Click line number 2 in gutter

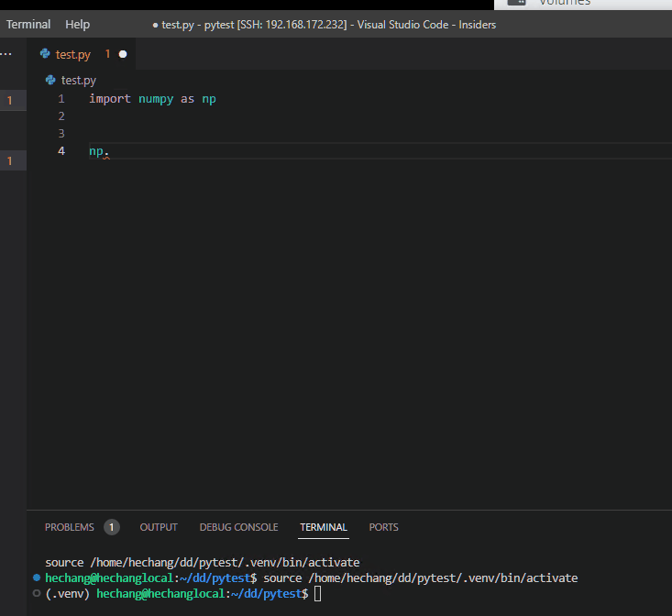tap(61, 116)
